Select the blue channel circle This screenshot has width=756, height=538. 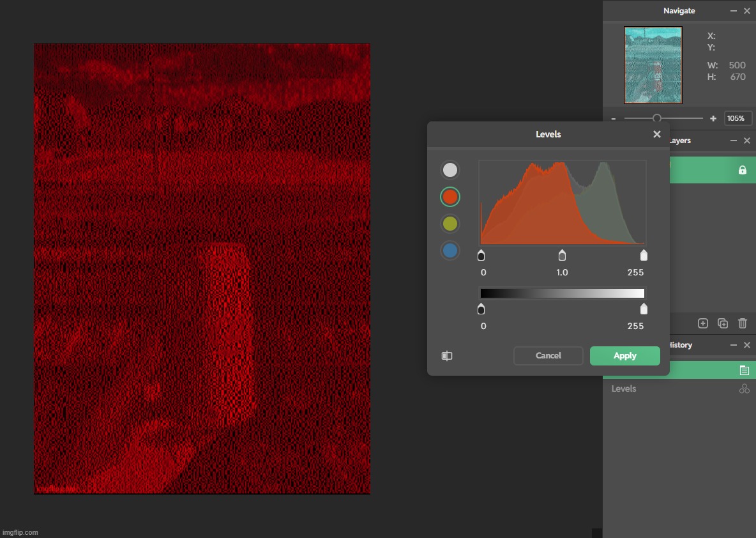(450, 250)
